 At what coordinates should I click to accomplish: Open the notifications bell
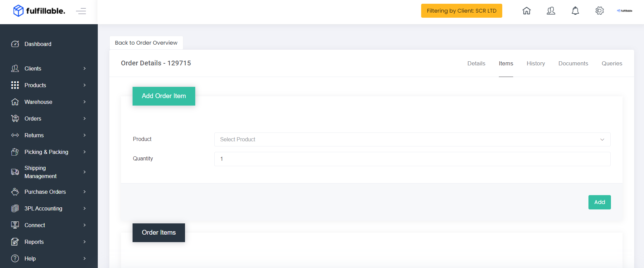pos(575,11)
